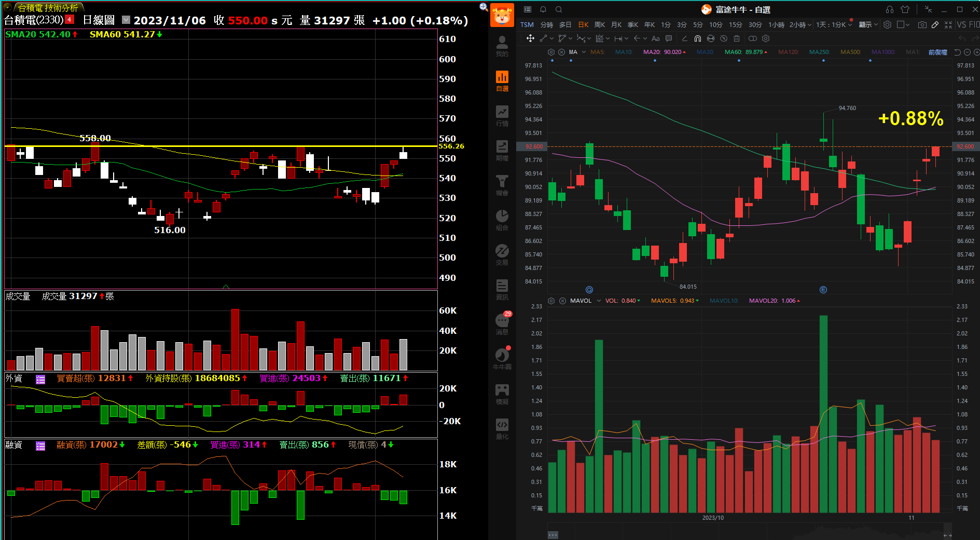Open drawing tools gear settings

pos(766,38)
